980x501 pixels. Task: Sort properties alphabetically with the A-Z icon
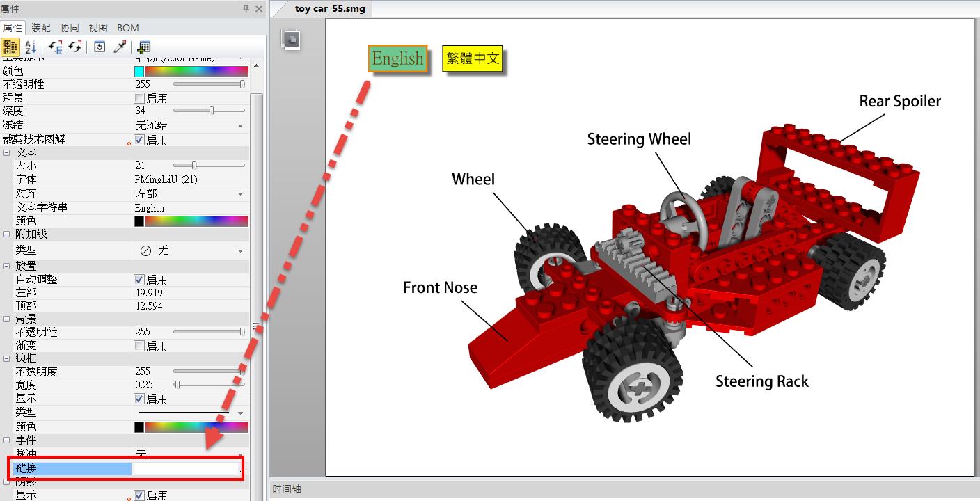point(30,47)
